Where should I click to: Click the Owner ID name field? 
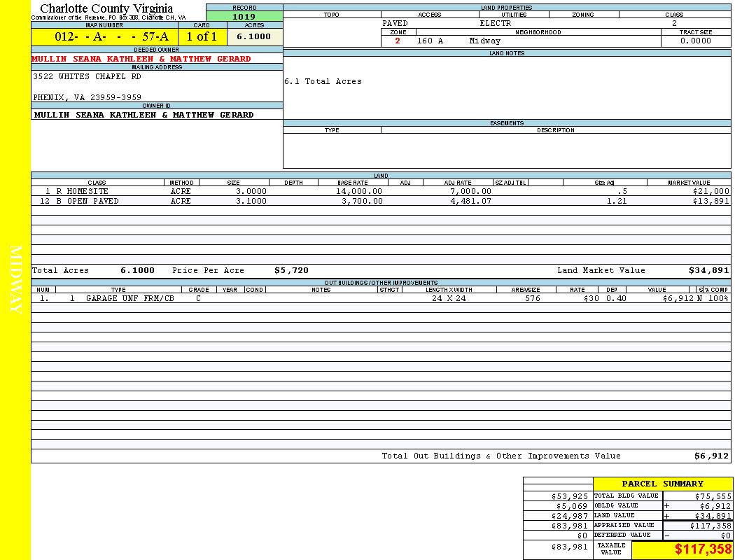[144, 115]
